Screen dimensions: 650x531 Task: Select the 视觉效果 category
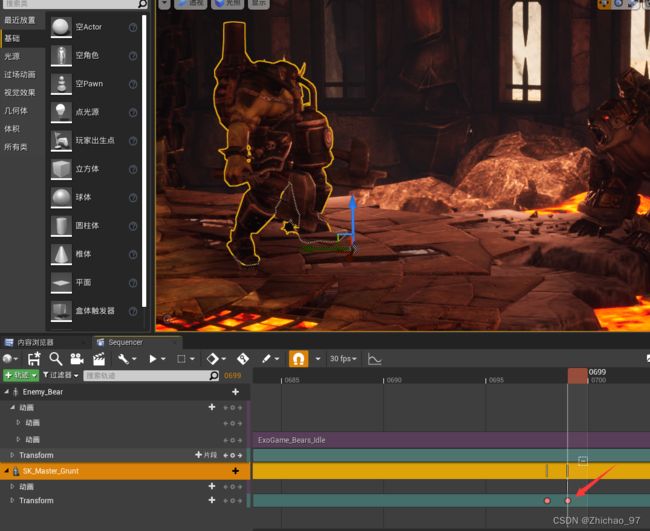[x=22, y=92]
